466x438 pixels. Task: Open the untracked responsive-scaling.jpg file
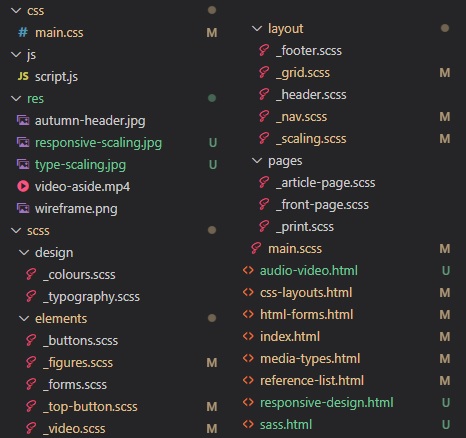click(x=98, y=143)
